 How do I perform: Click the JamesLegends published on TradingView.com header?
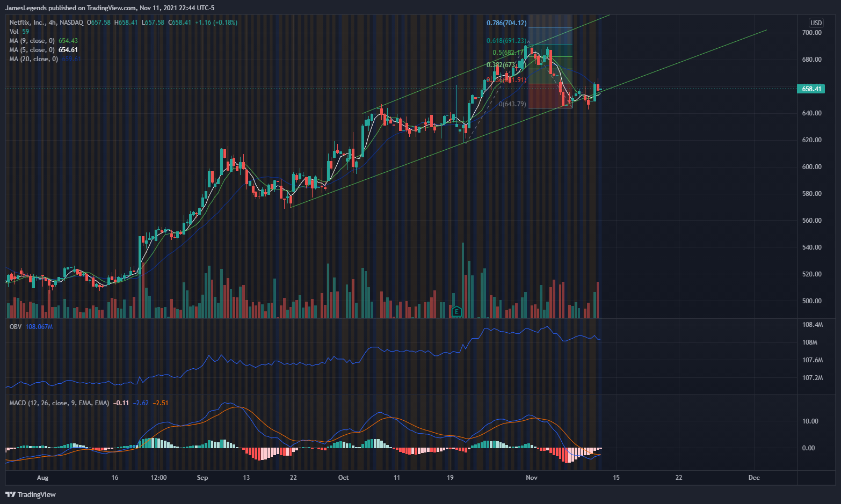point(110,8)
